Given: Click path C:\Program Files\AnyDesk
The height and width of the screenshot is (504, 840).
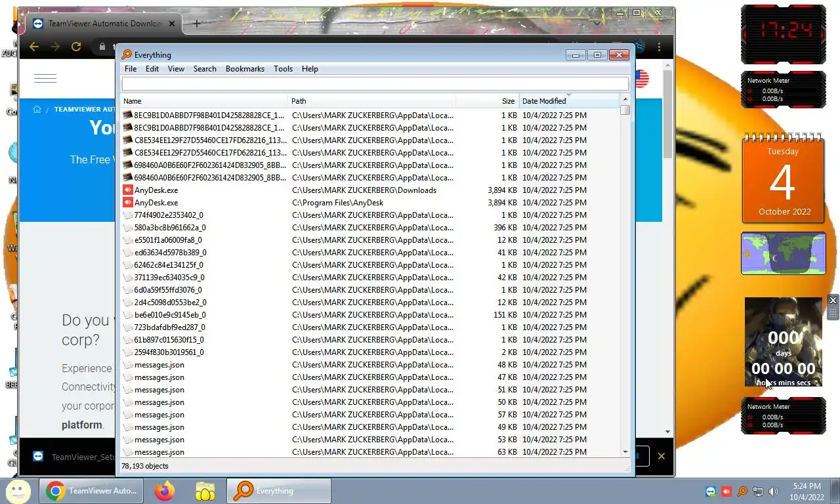Looking at the screenshot, I should point(338,203).
